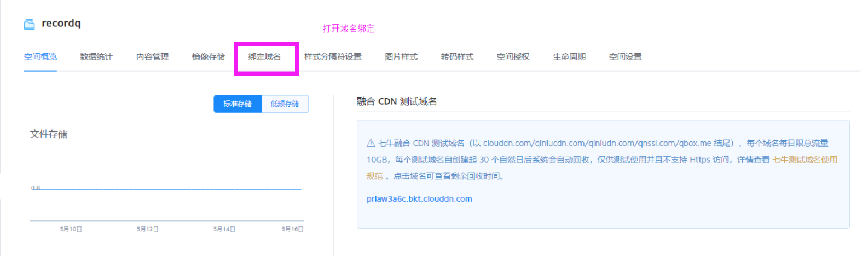
Task: Toggle to 标准存储 storage view
Action: coord(238,104)
